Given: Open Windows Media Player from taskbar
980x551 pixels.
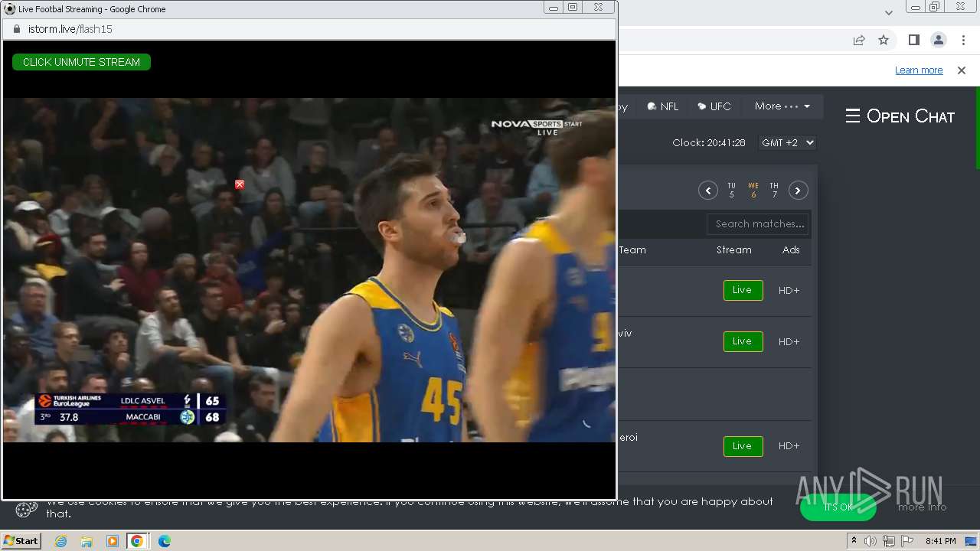Looking at the screenshot, I should tap(113, 541).
